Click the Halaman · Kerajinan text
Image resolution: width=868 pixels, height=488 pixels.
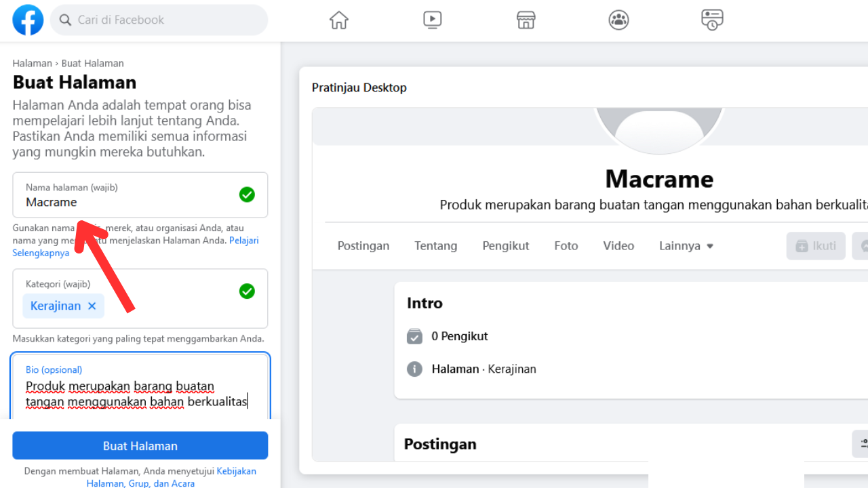pos(484,369)
